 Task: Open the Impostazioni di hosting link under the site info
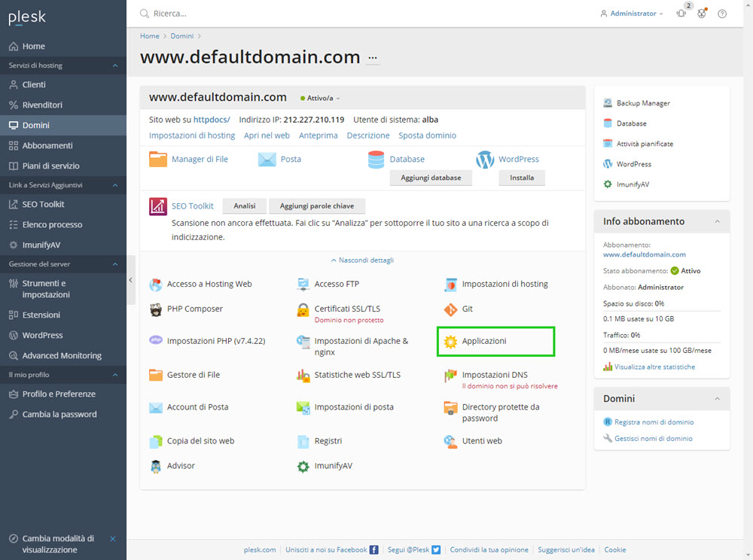click(192, 135)
